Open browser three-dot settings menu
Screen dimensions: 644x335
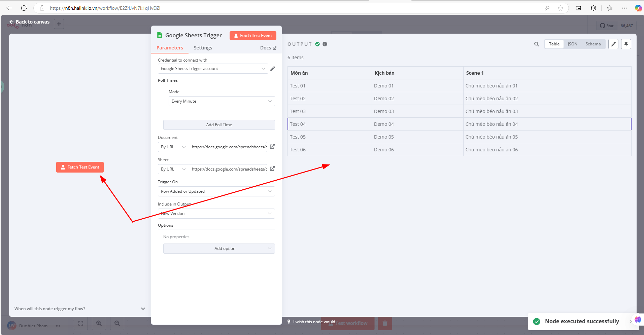coord(624,8)
